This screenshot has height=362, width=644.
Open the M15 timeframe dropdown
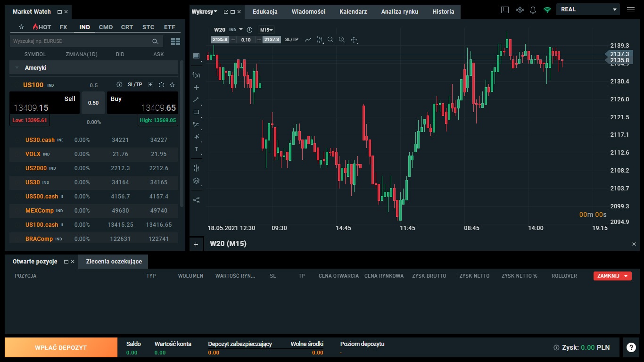(x=266, y=30)
